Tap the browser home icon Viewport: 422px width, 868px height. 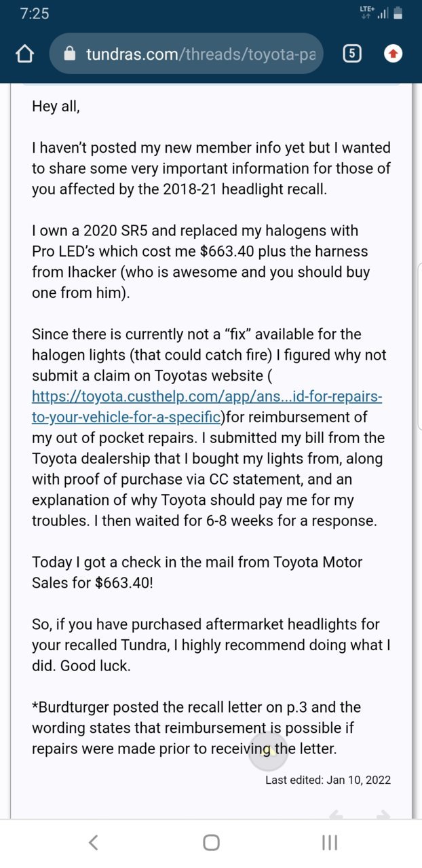pos(24,54)
